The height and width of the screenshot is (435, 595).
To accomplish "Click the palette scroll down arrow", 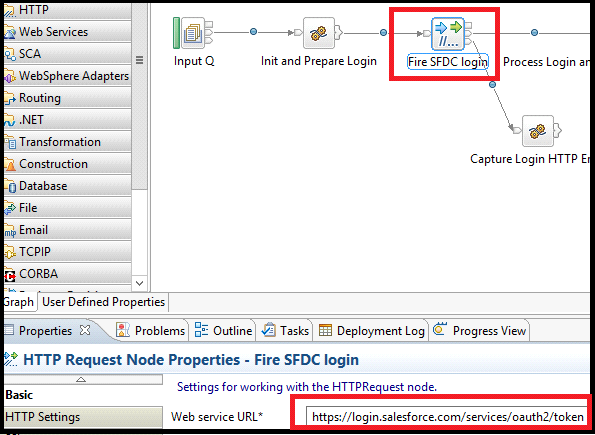I will pyautogui.click(x=139, y=283).
